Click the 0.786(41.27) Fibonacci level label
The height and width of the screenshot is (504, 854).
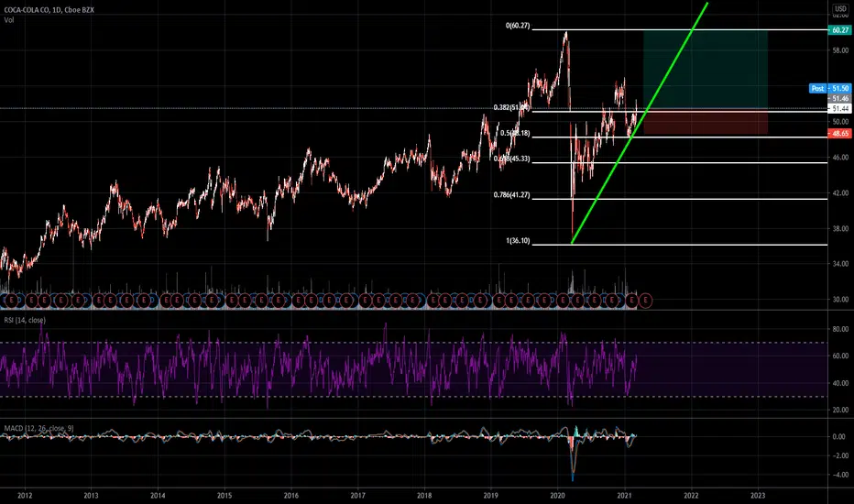[x=511, y=194]
